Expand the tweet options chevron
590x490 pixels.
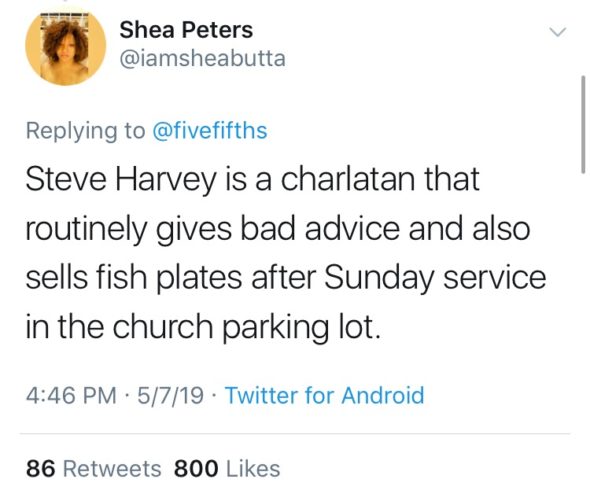click(x=558, y=32)
